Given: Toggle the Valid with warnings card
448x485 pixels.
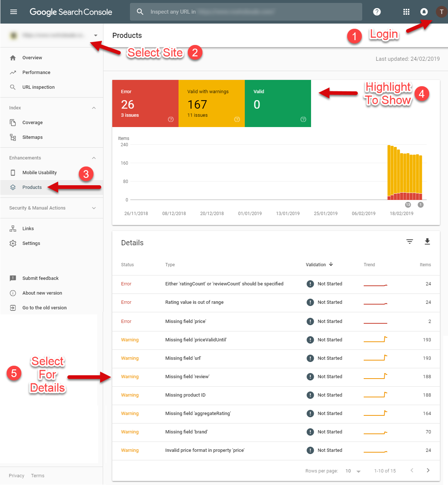Looking at the screenshot, I should click(212, 103).
